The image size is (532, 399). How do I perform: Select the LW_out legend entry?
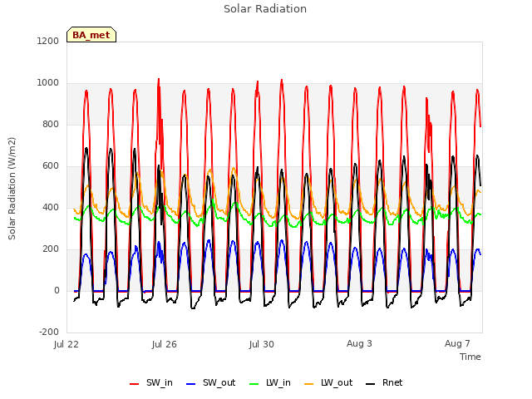328,382
